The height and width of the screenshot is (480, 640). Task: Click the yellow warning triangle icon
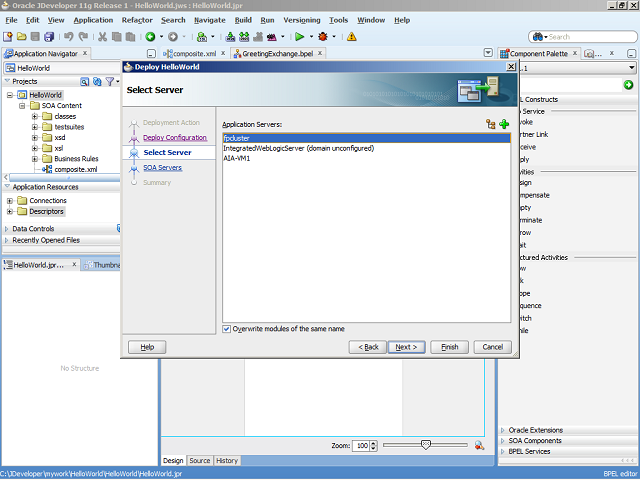(x=351, y=37)
